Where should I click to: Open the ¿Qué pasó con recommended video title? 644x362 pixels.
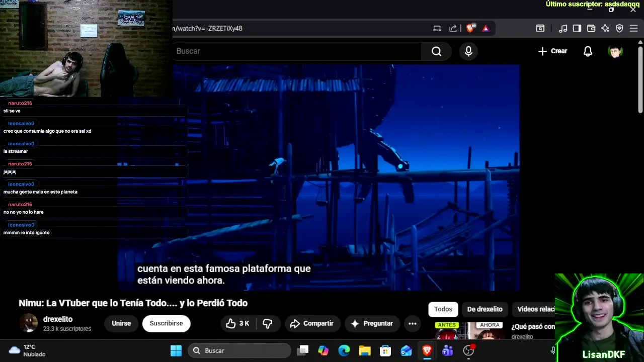[533, 327]
